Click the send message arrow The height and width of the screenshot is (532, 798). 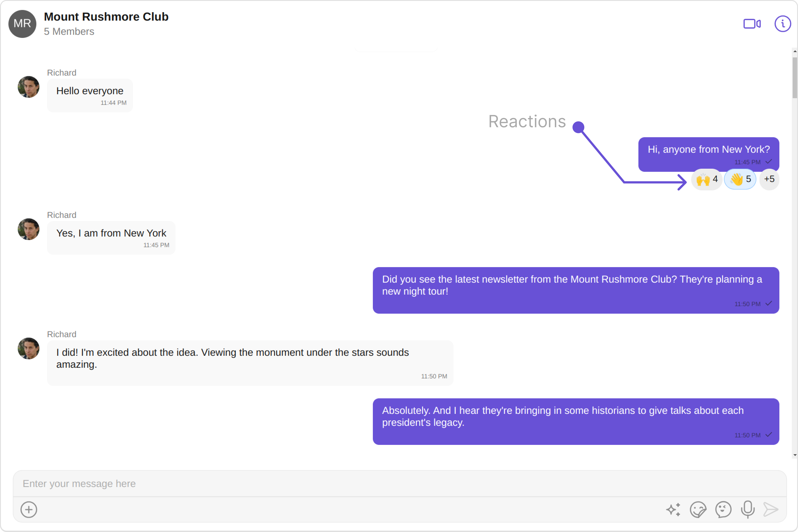771,509
